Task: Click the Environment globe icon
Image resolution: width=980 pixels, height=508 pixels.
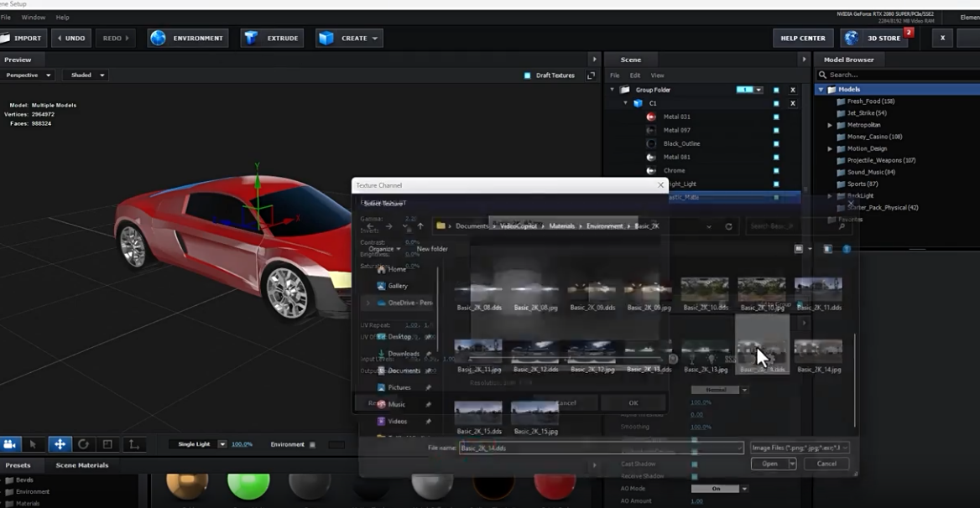Action: (158, 38)
